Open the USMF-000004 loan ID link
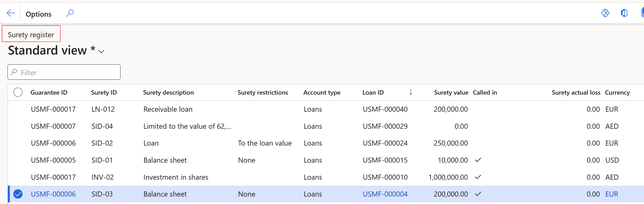Screen dimensions: 644x204 [x=385, y=194]
